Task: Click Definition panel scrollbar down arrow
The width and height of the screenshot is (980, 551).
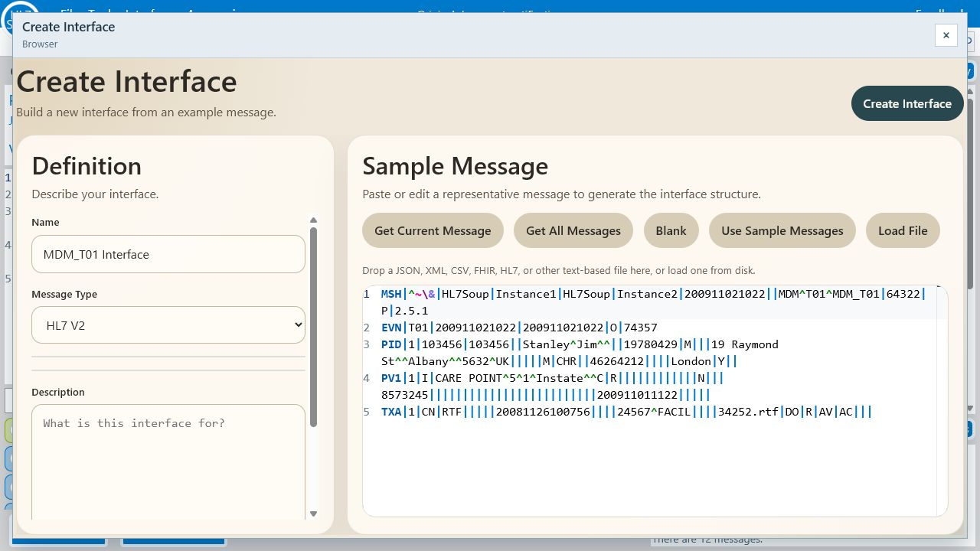Action: (x=313, y=514)
